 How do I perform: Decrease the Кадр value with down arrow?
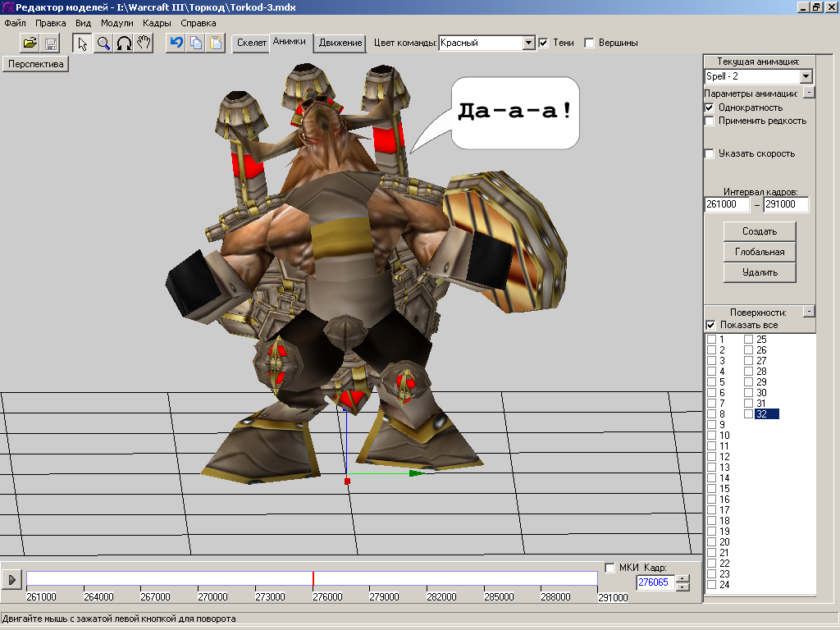click(x=682, y=587)
